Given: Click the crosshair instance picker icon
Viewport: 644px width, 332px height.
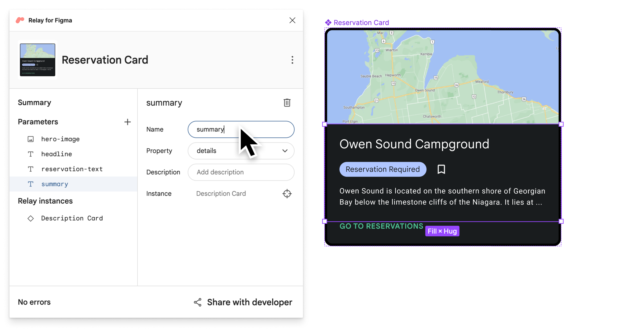Looking at the screenshot, I should click(287, 194).
